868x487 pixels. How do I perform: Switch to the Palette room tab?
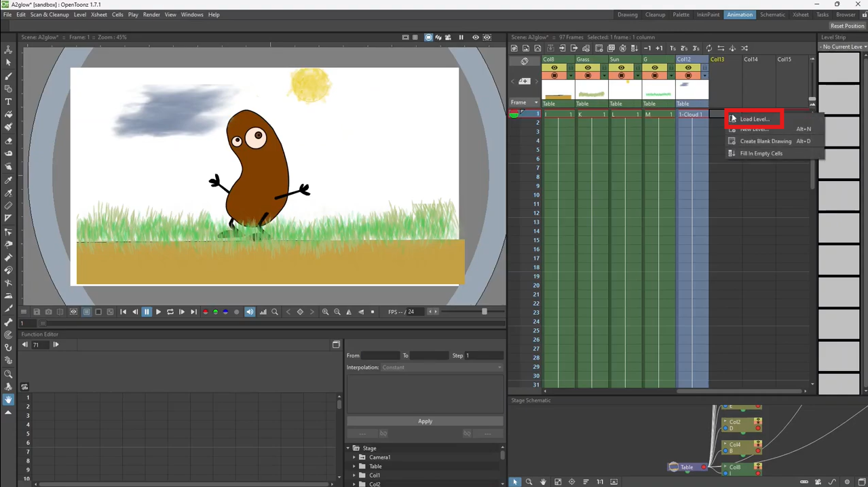681,14
